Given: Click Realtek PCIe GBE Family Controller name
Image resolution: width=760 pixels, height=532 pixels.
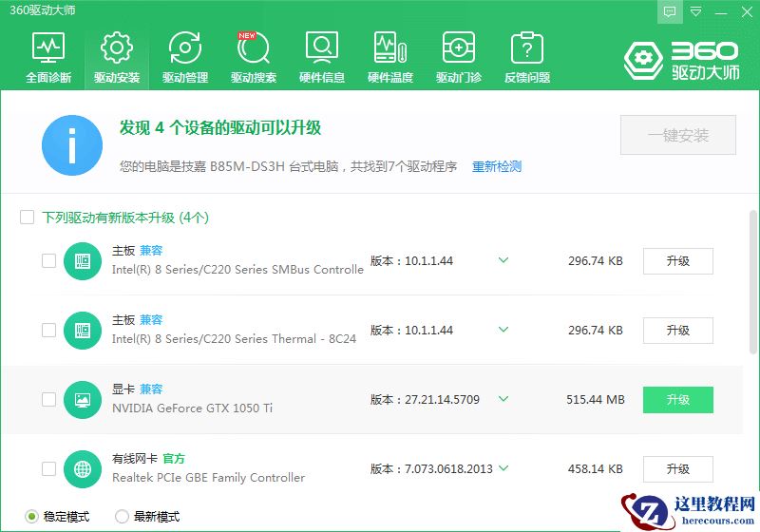Looking at the screenshot, I should (x=208, y=478).
